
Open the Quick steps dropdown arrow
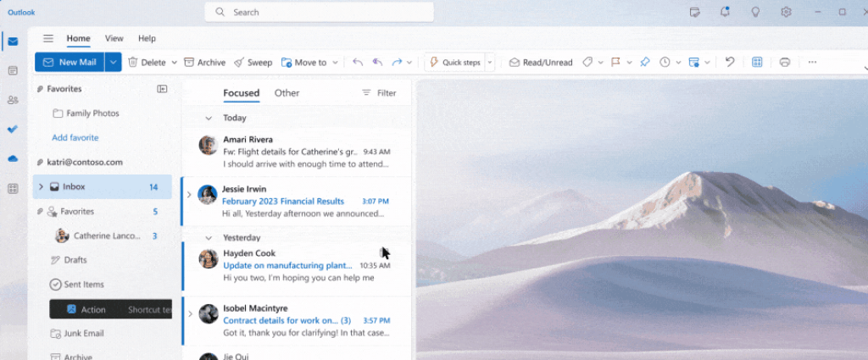point(489,63)
